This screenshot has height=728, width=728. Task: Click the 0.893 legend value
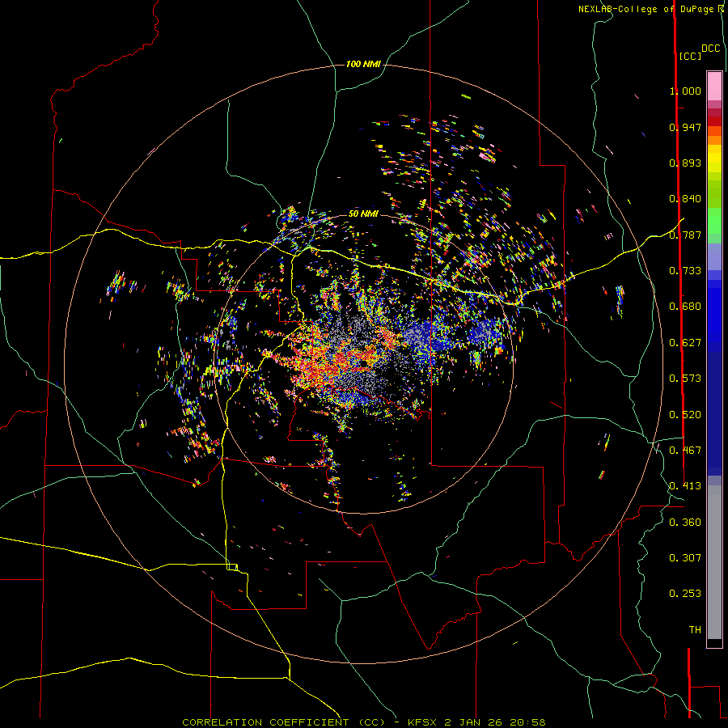685,163
